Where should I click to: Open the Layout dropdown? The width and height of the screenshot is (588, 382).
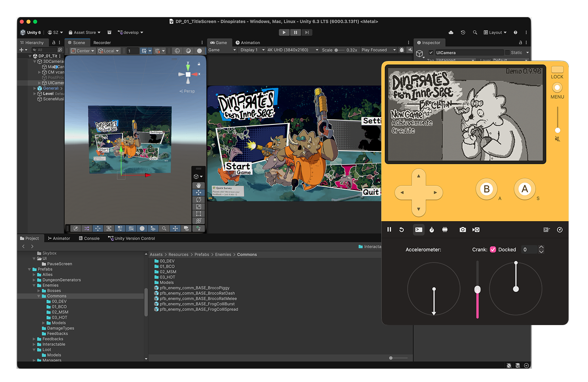coord(495,33)
